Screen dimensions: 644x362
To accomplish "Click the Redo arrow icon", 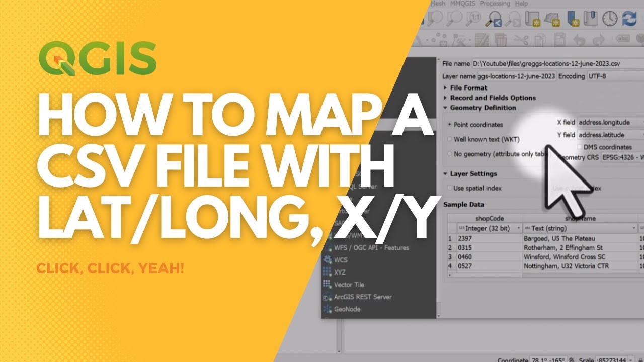I will coord(599,40).
